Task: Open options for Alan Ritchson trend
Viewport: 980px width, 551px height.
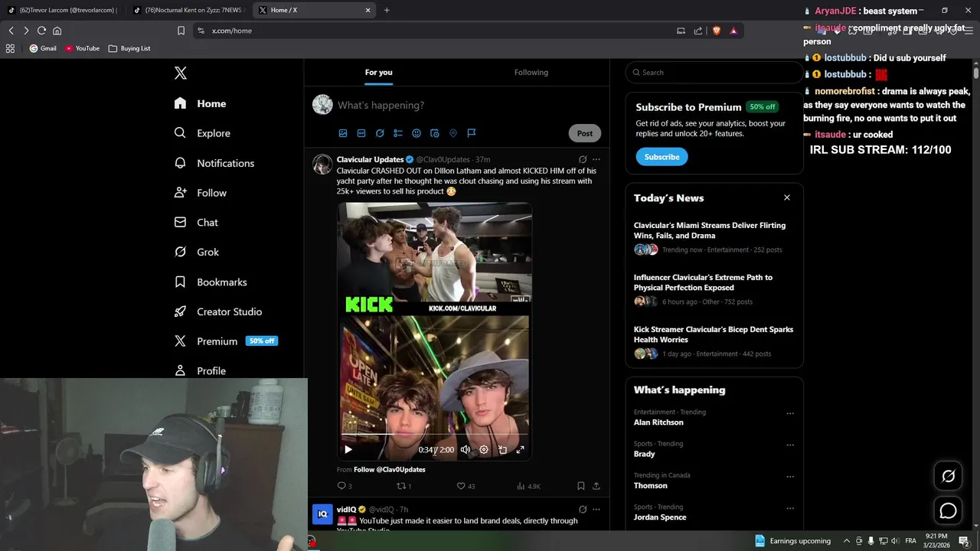Action: tap(790, 413)
